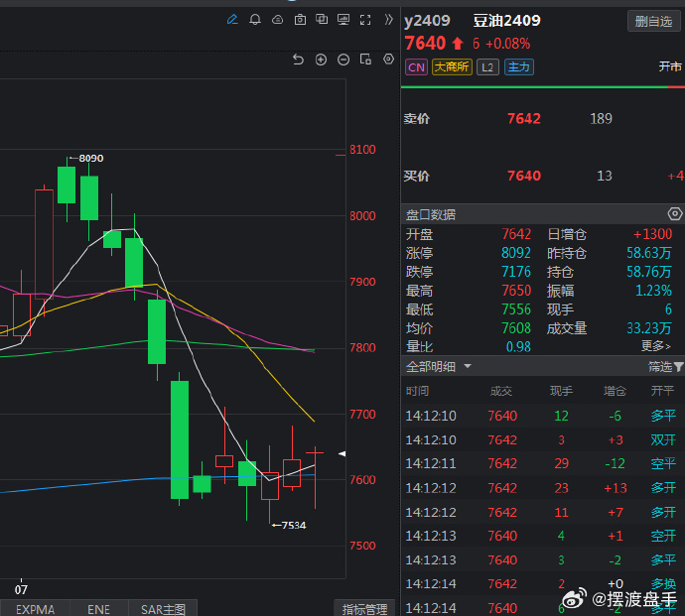685x616 pixels.
Task: Select the pencil drawing tool icon
Action: coord(232,19)
